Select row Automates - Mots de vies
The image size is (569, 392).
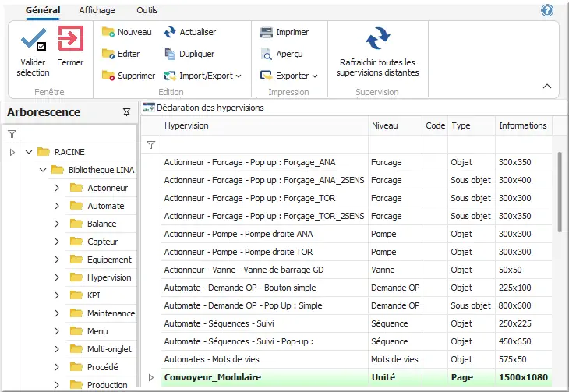[x=356, y=359]
